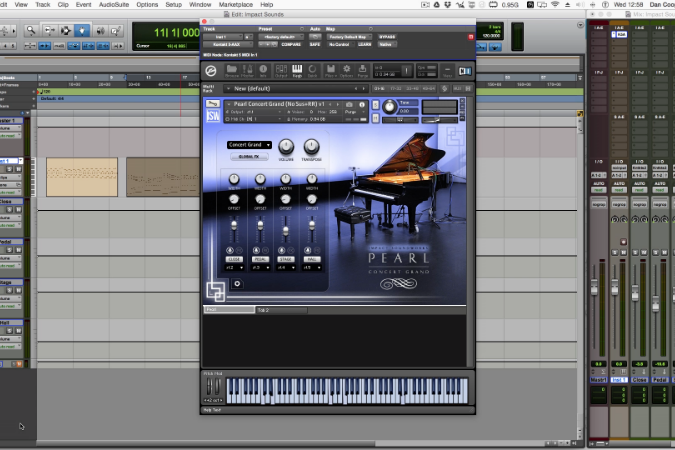Click Kontakt virtual piano keyboard

tap(347, 391)
